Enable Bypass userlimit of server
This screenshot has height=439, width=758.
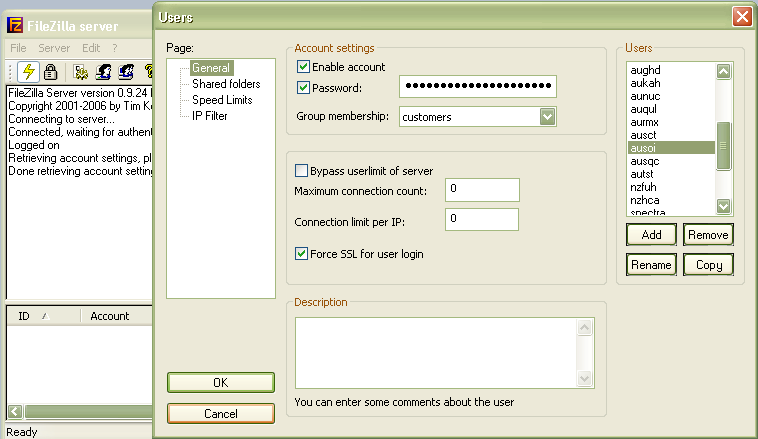(x=302, y=171)
